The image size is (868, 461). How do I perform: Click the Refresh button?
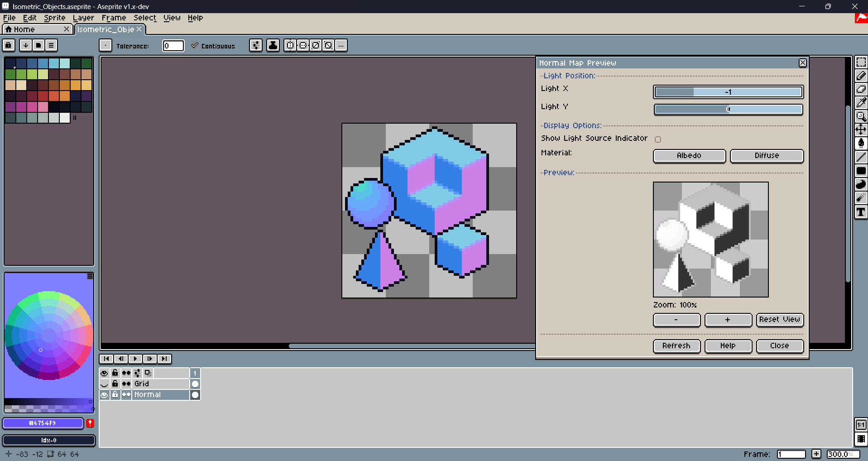pyautogui.click(x=676, y=346)
